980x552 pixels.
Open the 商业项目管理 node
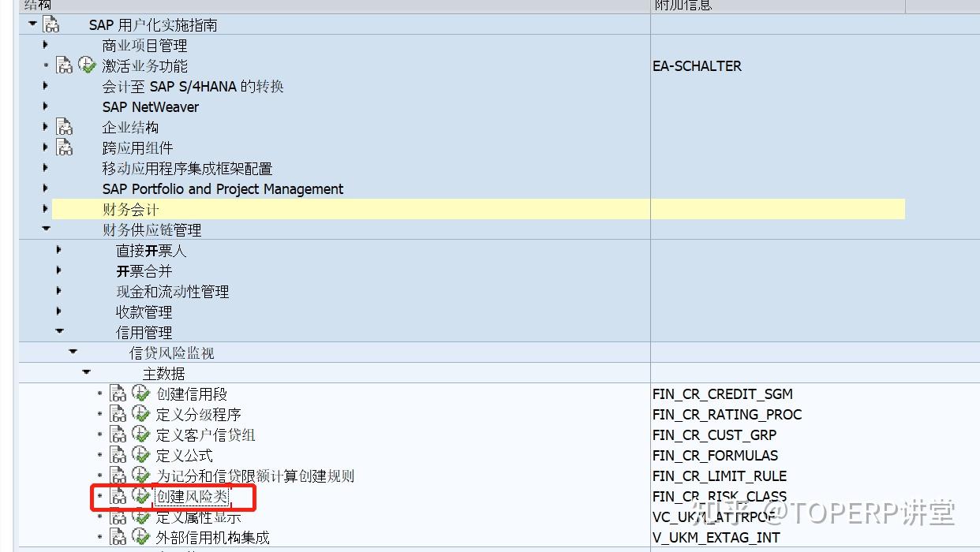click(x=45, y=46)
